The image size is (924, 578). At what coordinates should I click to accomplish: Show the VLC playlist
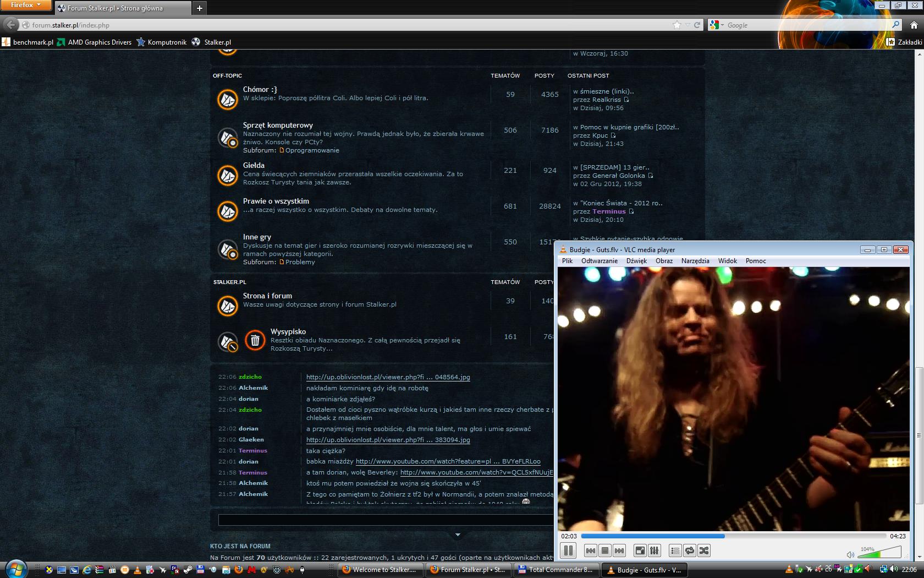pyautogui.click(x=675, y=550)
